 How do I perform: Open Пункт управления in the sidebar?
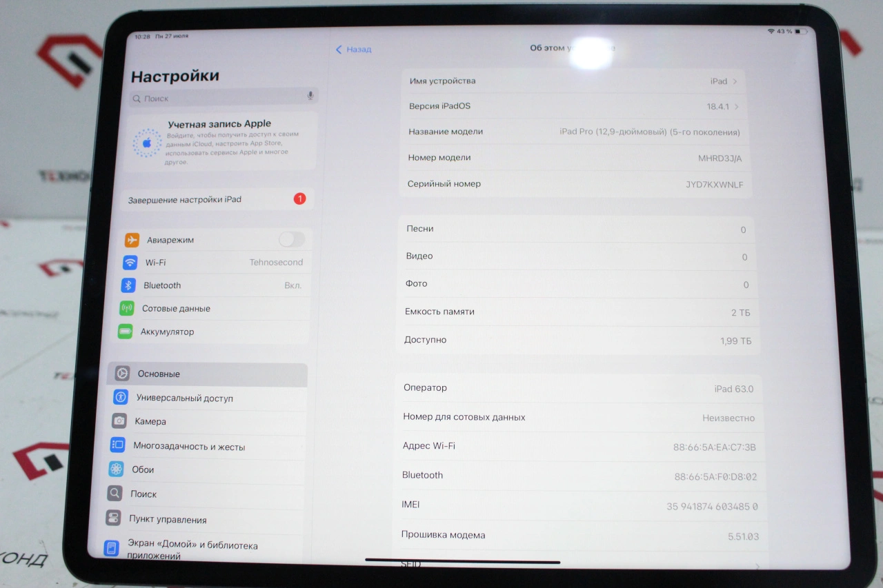coord(199,519)
